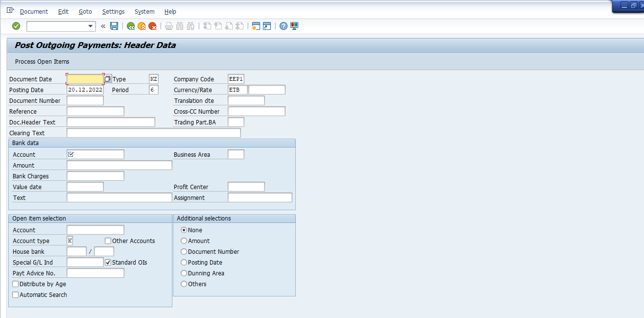Click the Generate Shortcut icon
The width and height of the screenshot is (644, 318).
267,26
